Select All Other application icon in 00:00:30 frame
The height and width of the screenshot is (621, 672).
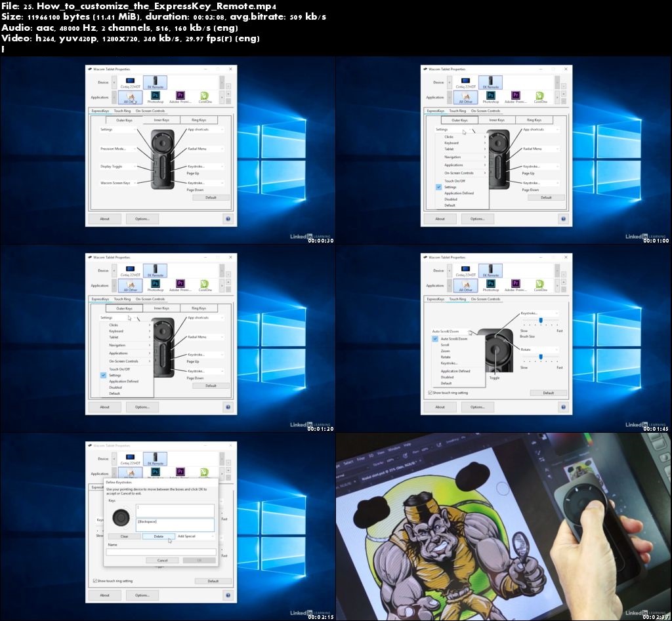[131, 97]
